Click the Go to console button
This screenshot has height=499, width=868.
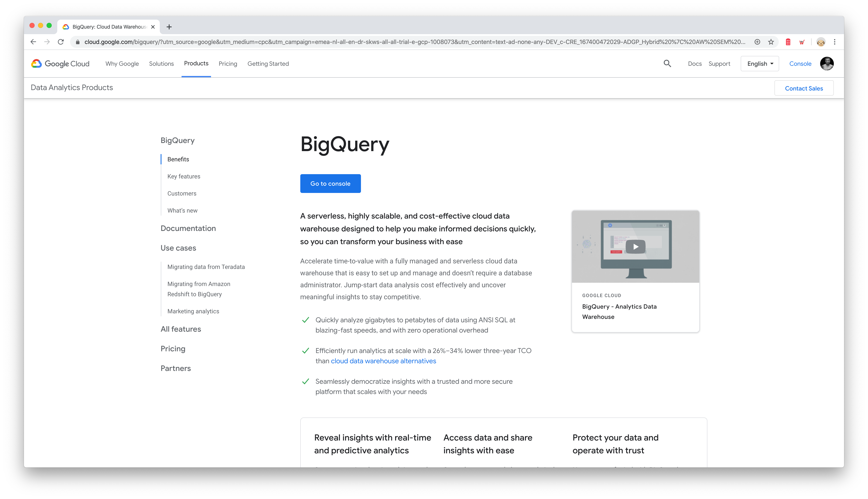(330, 183)
